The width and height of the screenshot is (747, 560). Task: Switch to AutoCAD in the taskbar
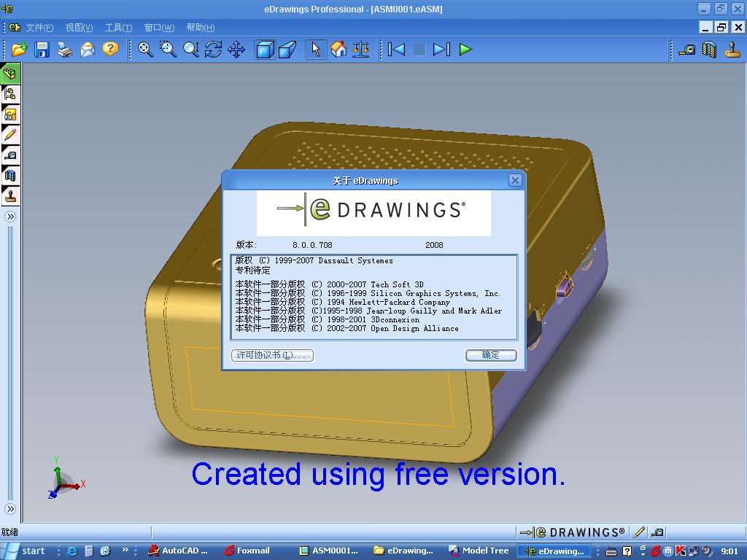point(179,551)
